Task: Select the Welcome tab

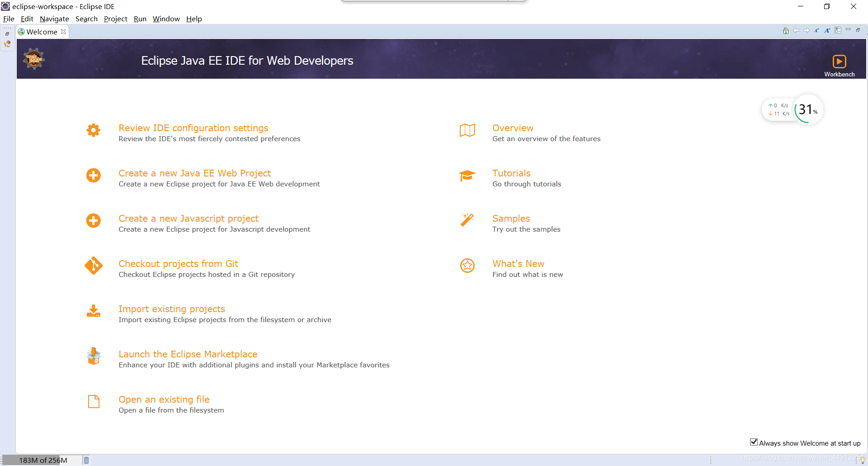Action: click(x=42, y=32)
